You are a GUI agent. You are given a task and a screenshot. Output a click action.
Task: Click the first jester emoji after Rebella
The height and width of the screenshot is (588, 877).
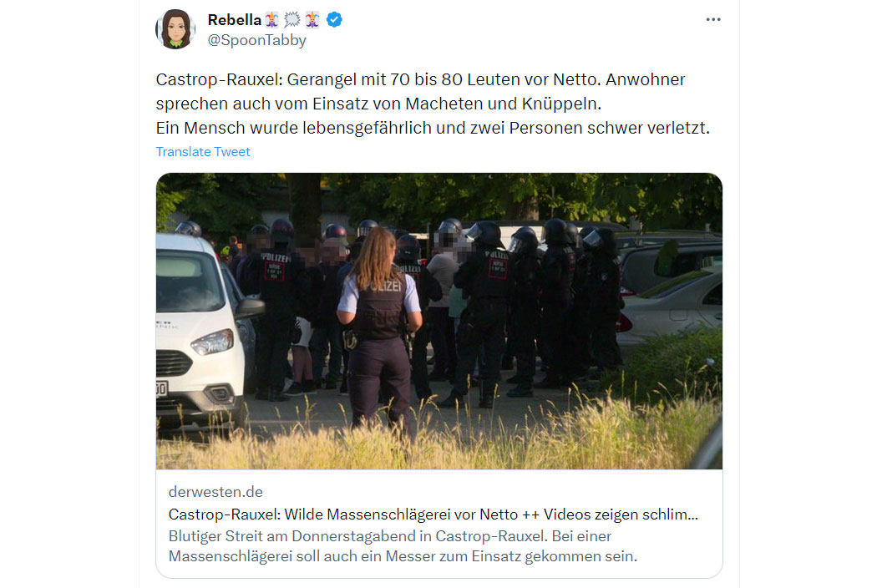pos(271,19)
